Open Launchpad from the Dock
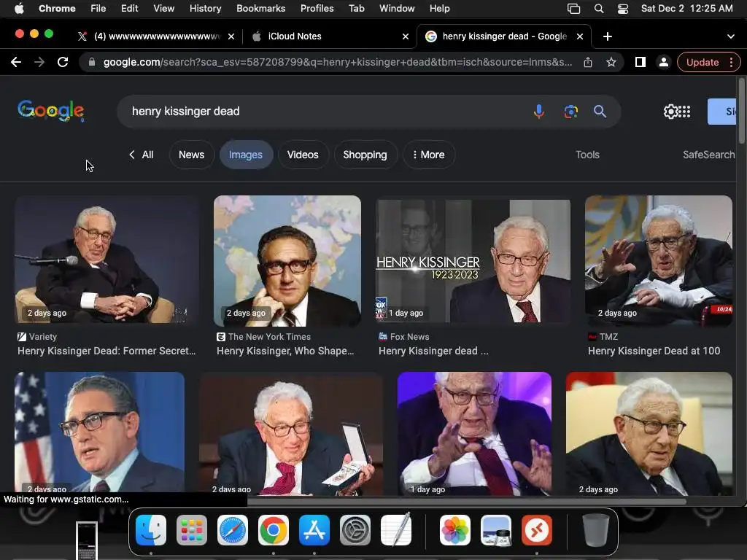747x560 pixels. 192,530
